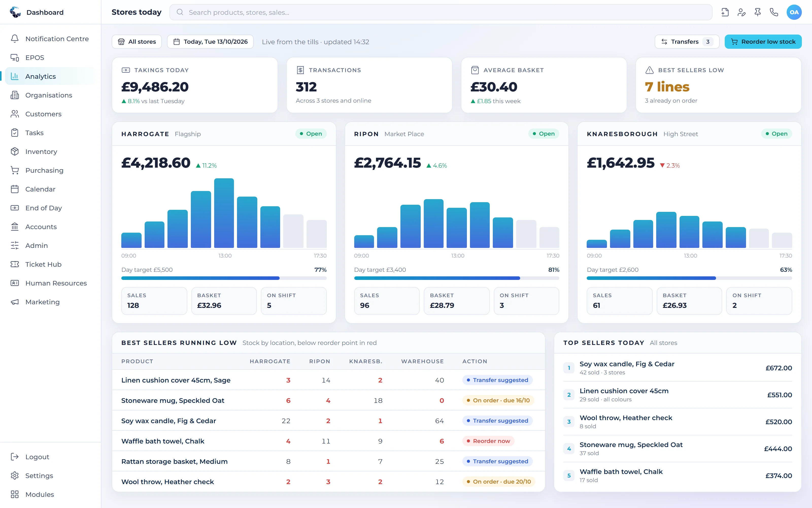Open End of Day in the sidebar
The width and height of the screenshot is (812, 508).
click(50, 208)
